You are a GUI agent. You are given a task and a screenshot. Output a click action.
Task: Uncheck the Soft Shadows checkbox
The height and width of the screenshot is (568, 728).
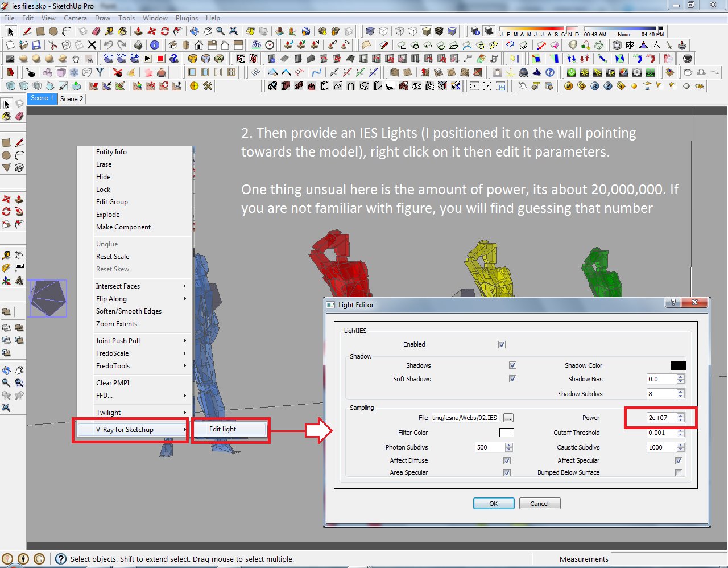pos(513,378)
